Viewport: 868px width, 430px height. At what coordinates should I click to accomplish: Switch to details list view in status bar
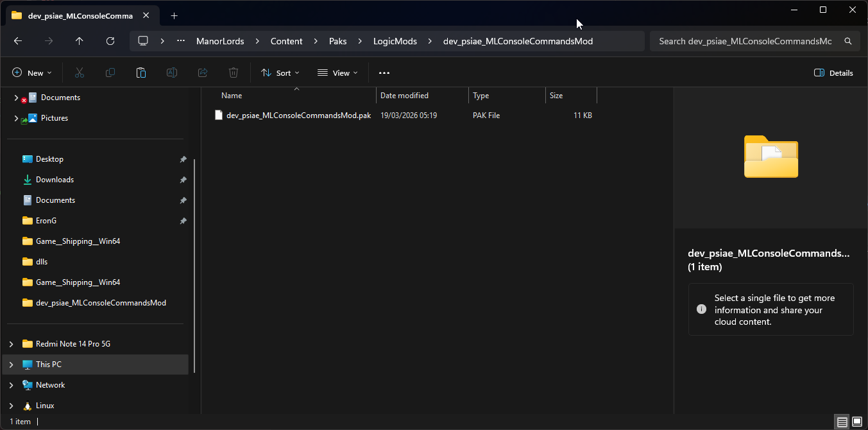pos(842,422)
